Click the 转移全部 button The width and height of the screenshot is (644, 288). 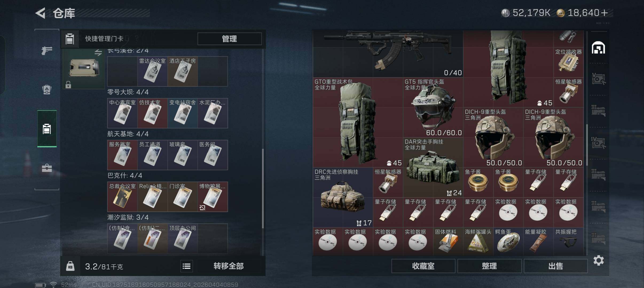point(229,266)
